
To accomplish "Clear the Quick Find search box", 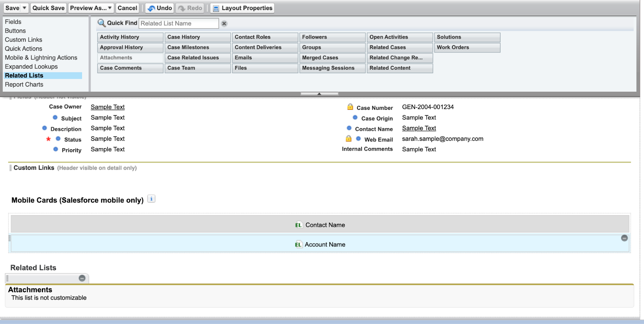I will tap(224, 24).
